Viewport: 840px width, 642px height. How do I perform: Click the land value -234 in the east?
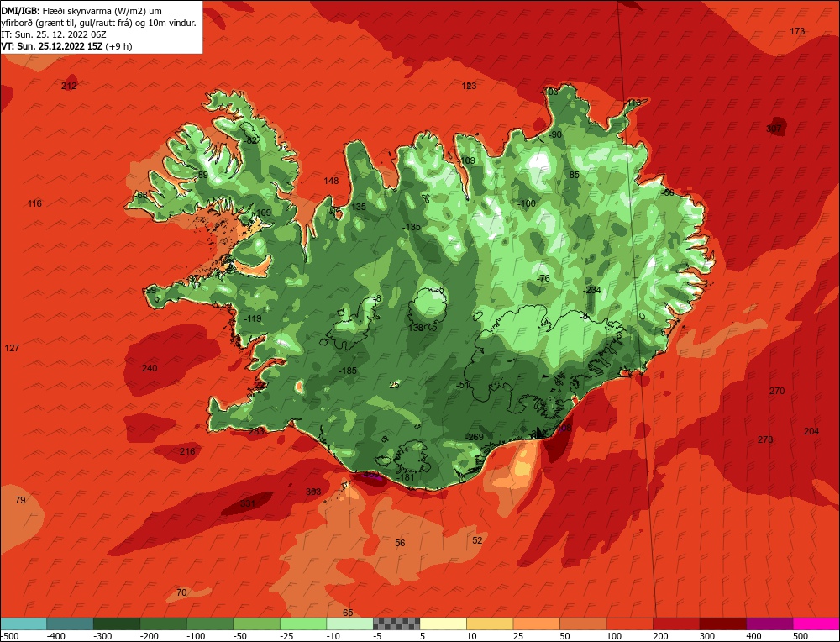tap(592, 290)
